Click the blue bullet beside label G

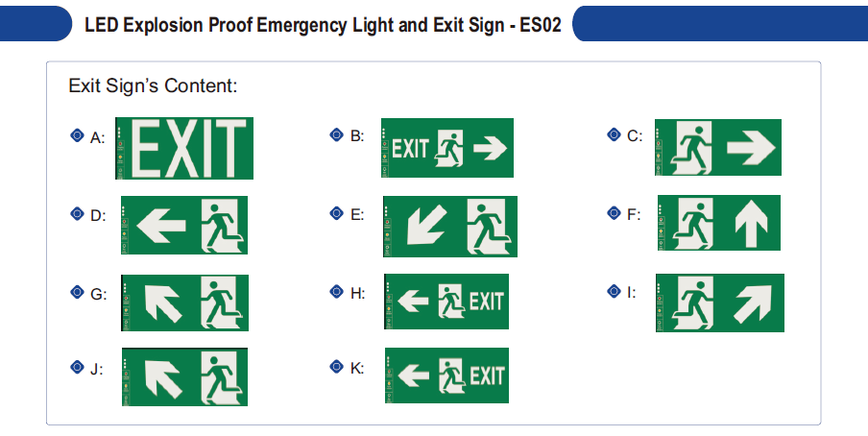tap(77, 292)
